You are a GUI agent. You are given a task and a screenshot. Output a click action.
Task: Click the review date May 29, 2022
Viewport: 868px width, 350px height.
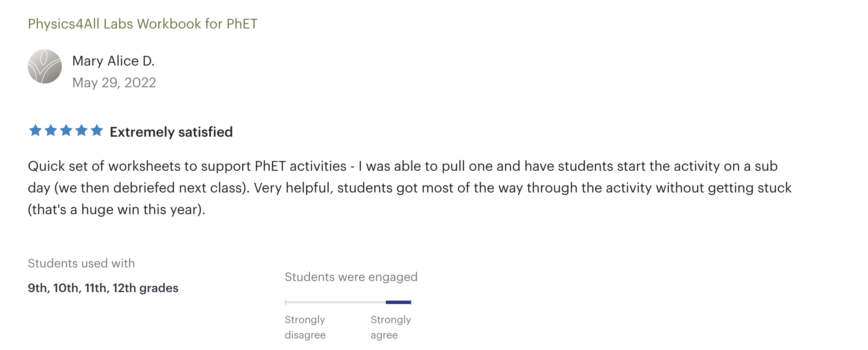click(x=114, y=83)
